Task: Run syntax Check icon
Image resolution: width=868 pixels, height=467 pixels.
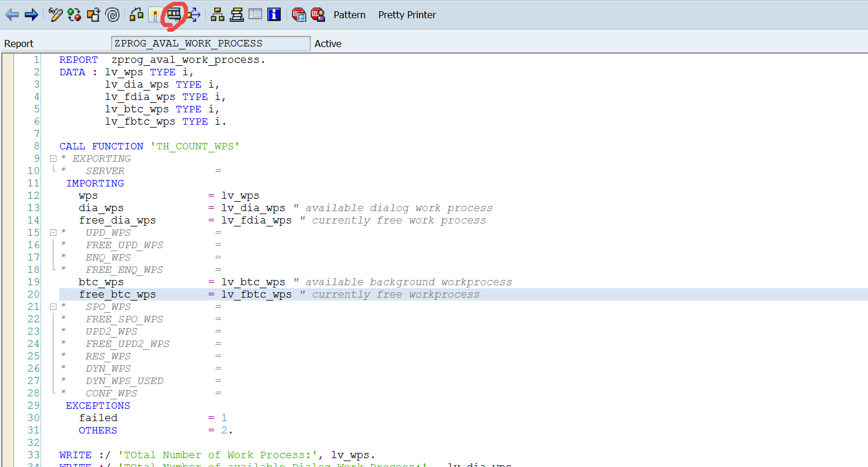Action: 137,15
